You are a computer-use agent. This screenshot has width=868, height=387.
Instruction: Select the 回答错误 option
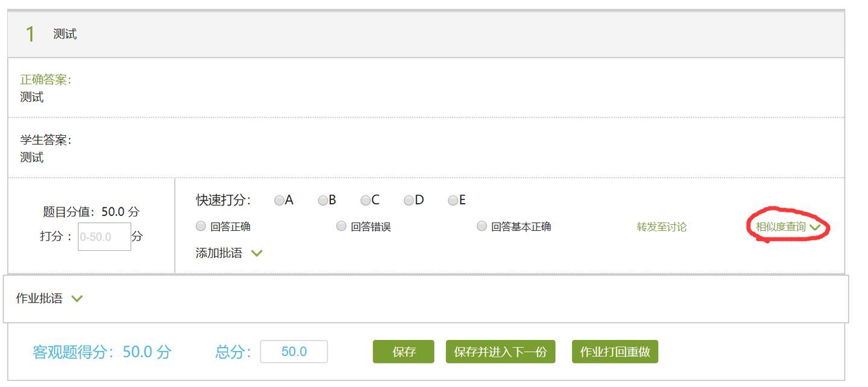click(341, 226)
